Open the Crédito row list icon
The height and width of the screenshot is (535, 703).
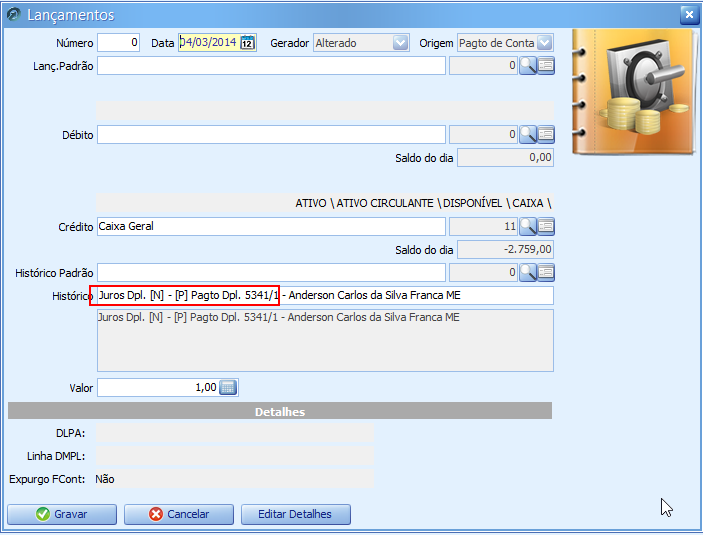pyautogui.click(x=546, y=226)
